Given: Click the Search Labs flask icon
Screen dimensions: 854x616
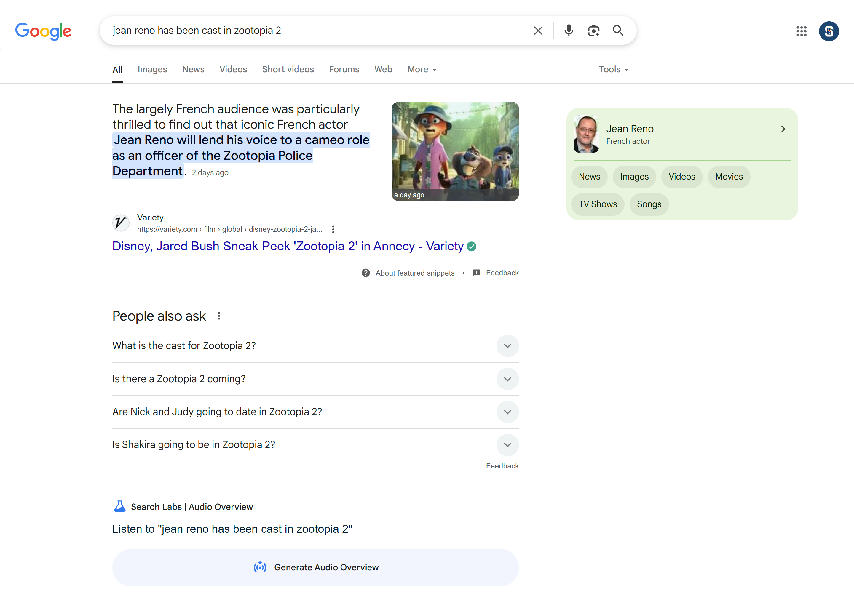Looking at the screenshot, I should point(119,506).
